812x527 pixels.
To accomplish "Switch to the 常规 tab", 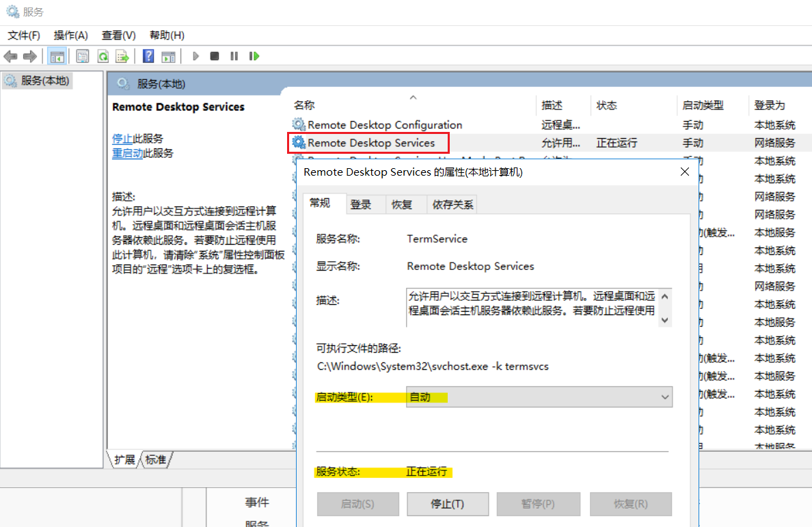I will tap(320, 203).
